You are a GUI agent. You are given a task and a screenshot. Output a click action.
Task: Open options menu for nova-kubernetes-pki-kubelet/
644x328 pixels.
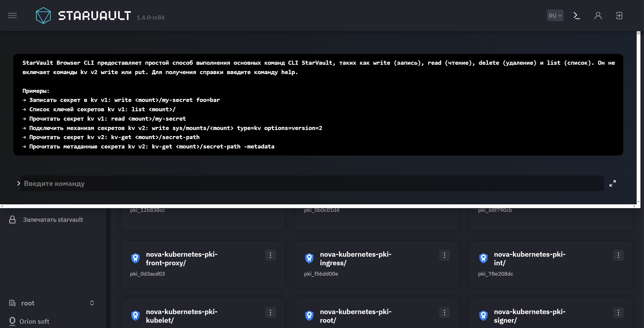coord(270,312)
